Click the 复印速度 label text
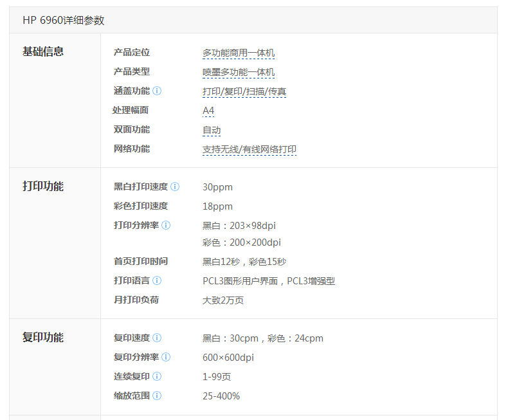This screenshot has height=420, width=508. [x=132, y=338]
